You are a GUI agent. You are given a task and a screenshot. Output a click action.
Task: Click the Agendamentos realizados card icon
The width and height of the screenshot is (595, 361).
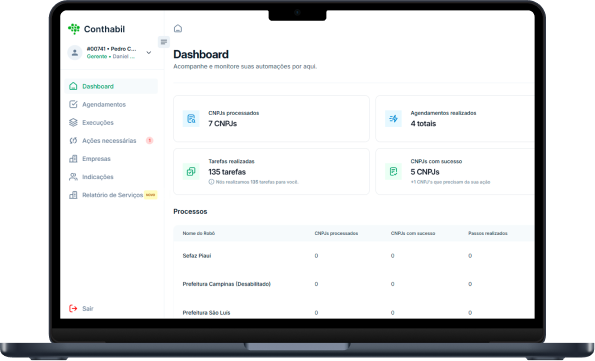pos(393,118)
